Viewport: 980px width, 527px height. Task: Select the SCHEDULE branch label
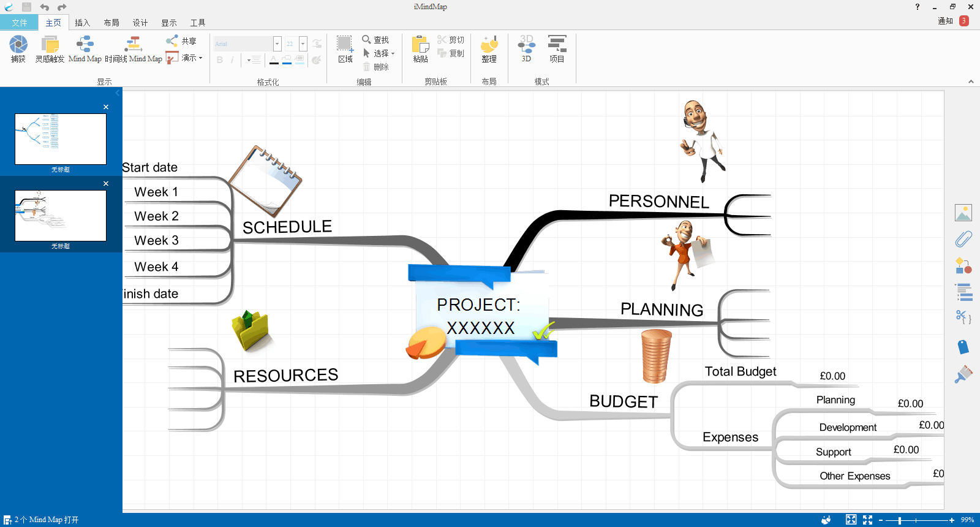(287, 227)
